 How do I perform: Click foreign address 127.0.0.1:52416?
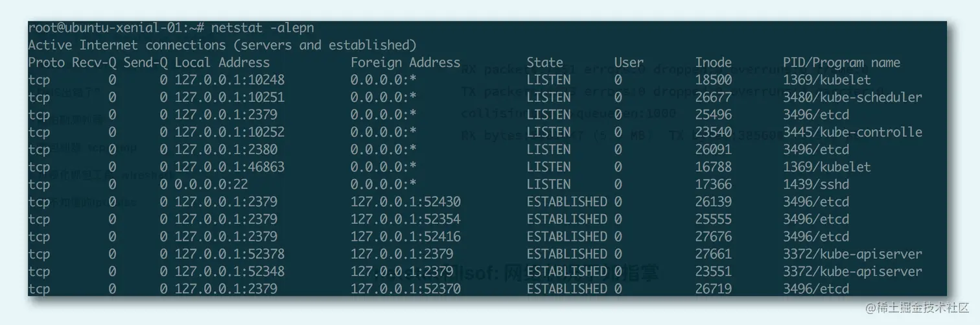coord(406,237)
